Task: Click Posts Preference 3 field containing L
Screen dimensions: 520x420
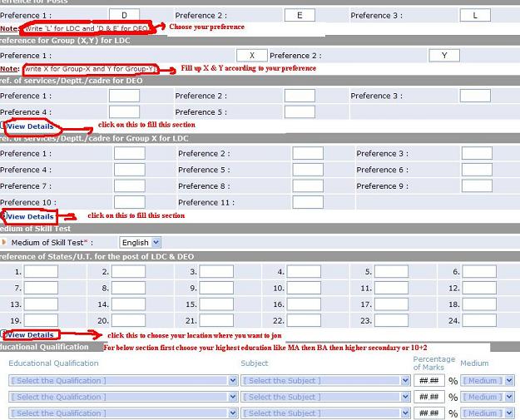Action: coord(475,15)
